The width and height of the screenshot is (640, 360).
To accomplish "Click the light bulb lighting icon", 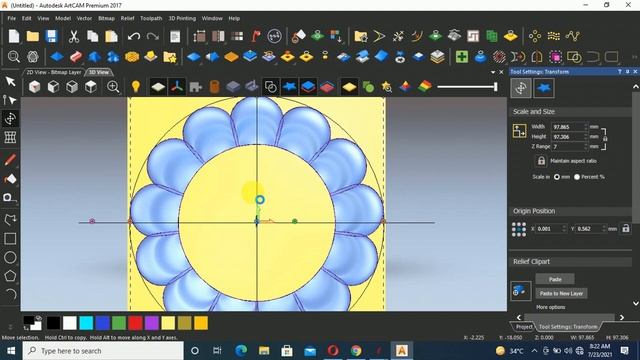I will click(136, 87).
